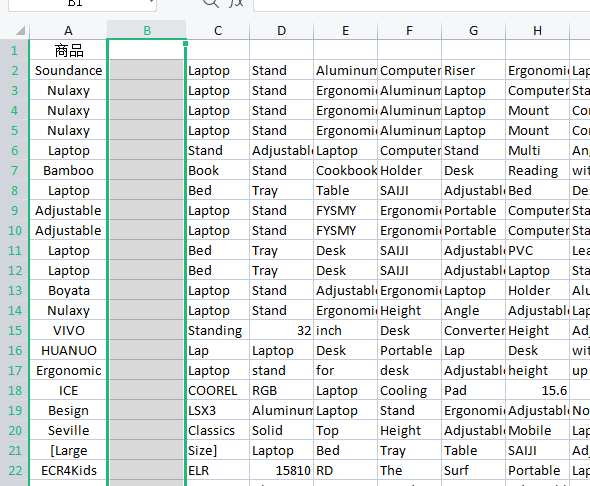Select column E header
This screenshot has width=590, height=486.
point(345,30)
